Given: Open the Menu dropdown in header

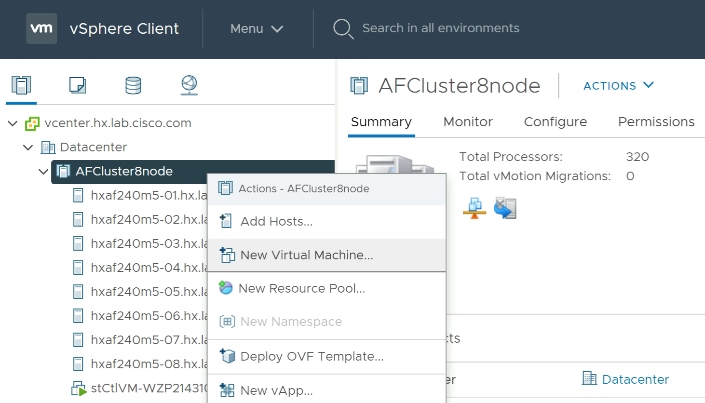Looking at the screenshot, I should 257,29.
